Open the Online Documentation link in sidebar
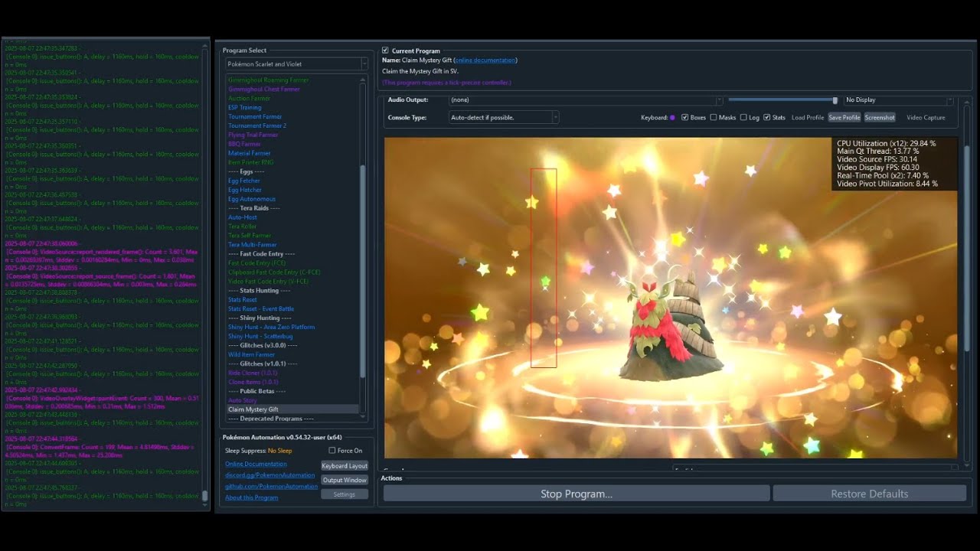This screenshot has width=980, height=551. tap(256, 464)
